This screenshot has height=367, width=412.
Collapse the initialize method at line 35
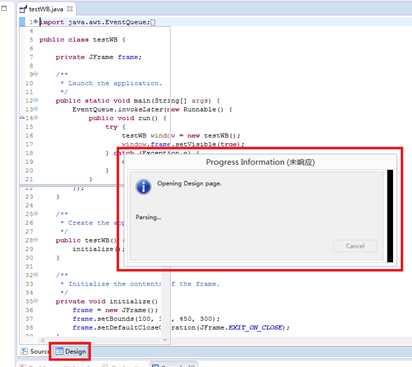coord(36,301)
